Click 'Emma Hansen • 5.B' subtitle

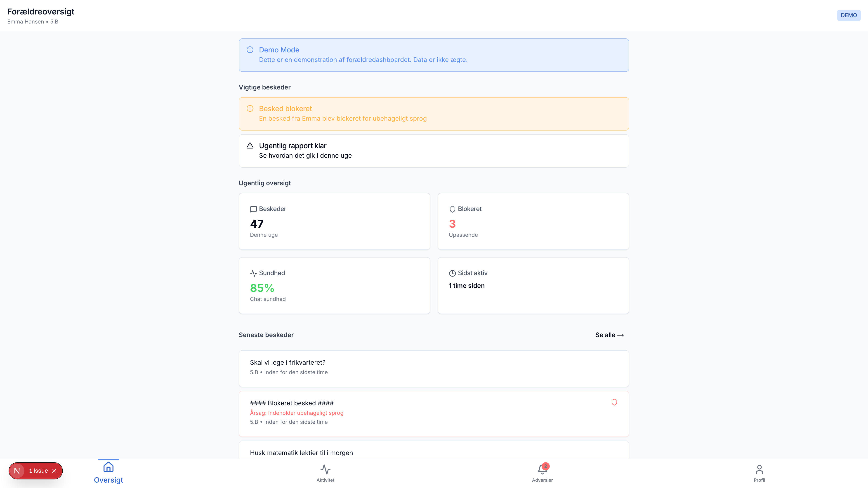tap(33, 21)
